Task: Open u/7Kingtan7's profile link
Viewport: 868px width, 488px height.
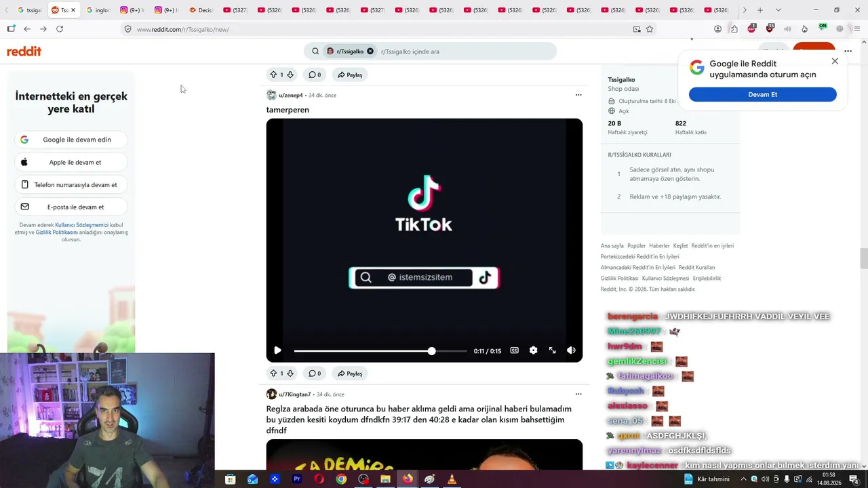Action: coord(295,394)
